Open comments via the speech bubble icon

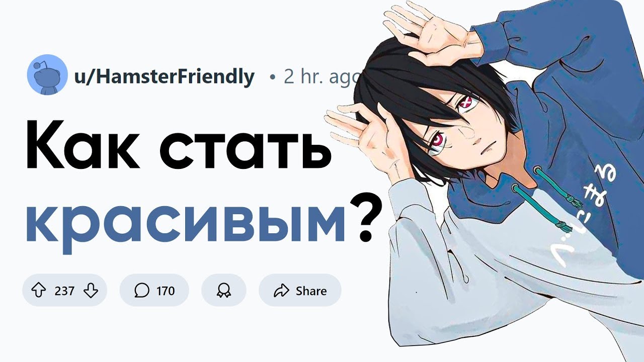142,291
